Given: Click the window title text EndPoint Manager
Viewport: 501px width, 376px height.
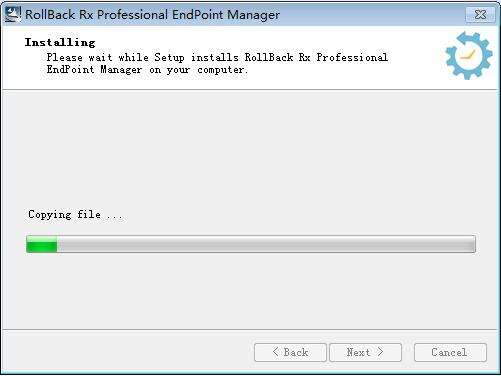Looking at the screenshot, I should coord(226,15).
